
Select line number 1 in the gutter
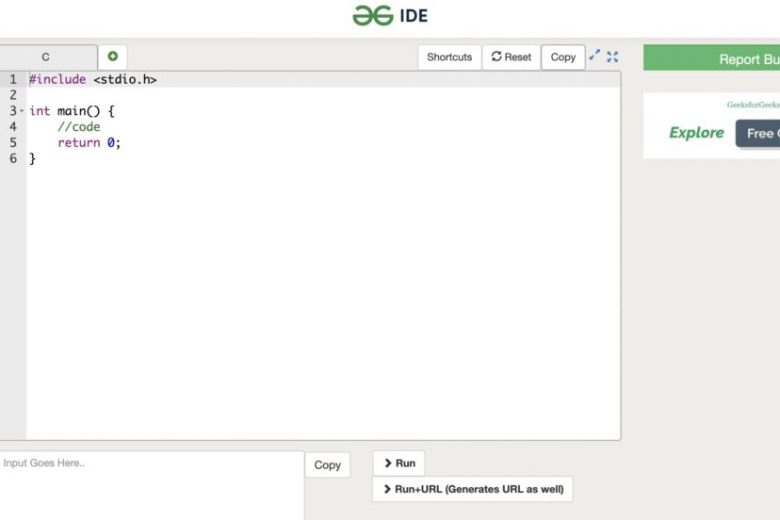(13, 79)
